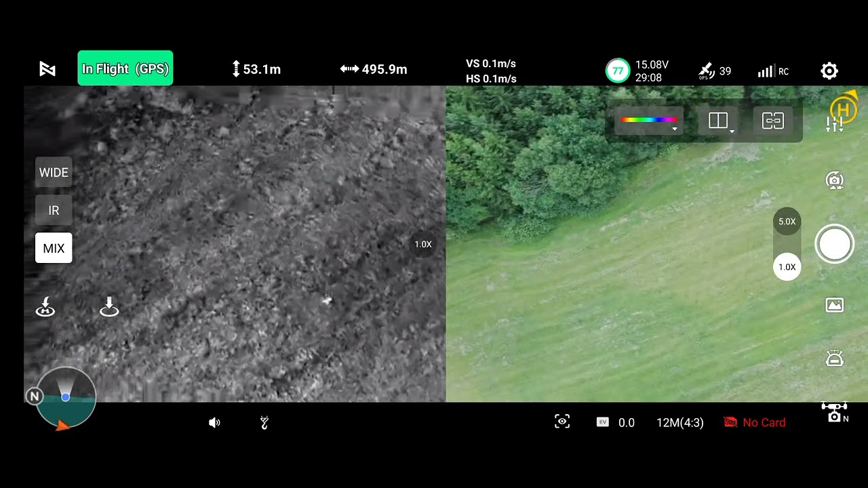Open the compass attitude map widget

pos(65,398)
